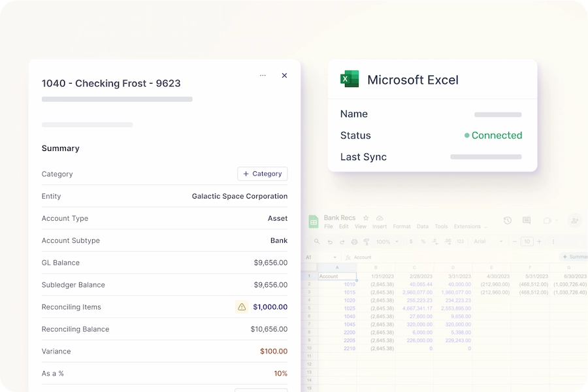Screen dimensions: 588x392
Task: Click the $10,656.00 reconciling balance value
Action: click(x=269, y=329)
